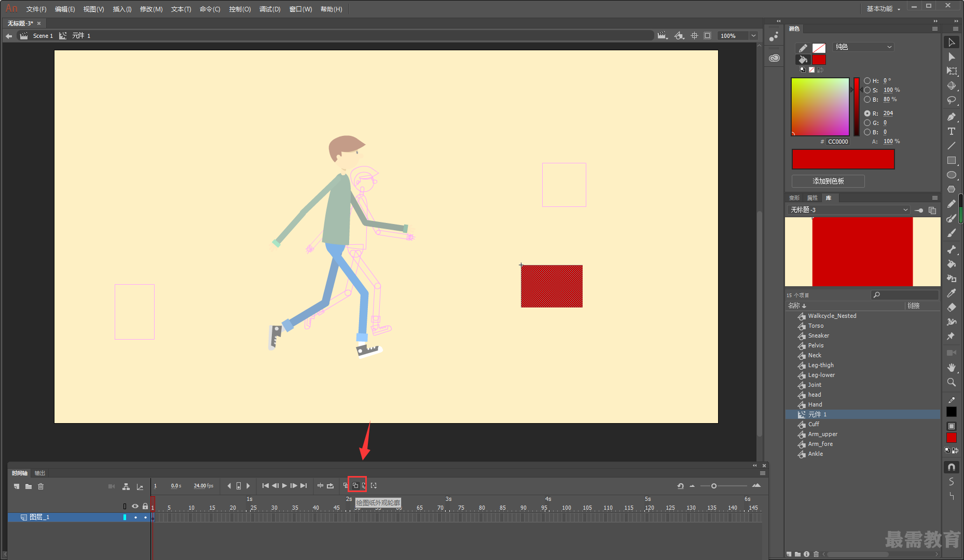Open the 纯色 color type dropdown
This screenshot has height=560, width=964.
[x=864, y=47]
